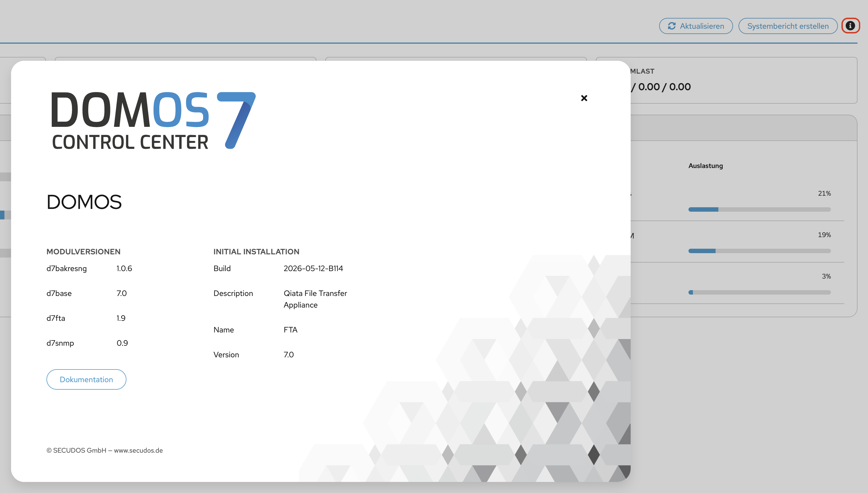868x493 pixels.
Task: Click the 3% usage value
Action: [x=826, y=276]
